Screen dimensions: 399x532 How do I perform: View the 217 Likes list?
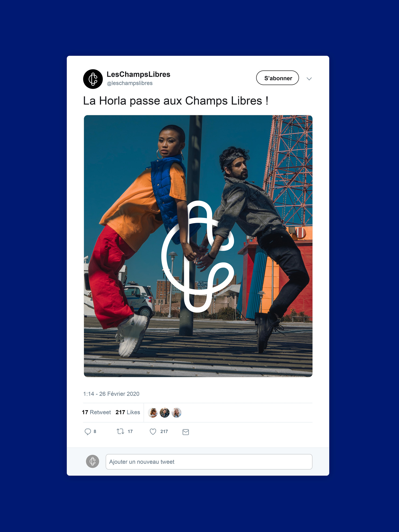(128, 412)
